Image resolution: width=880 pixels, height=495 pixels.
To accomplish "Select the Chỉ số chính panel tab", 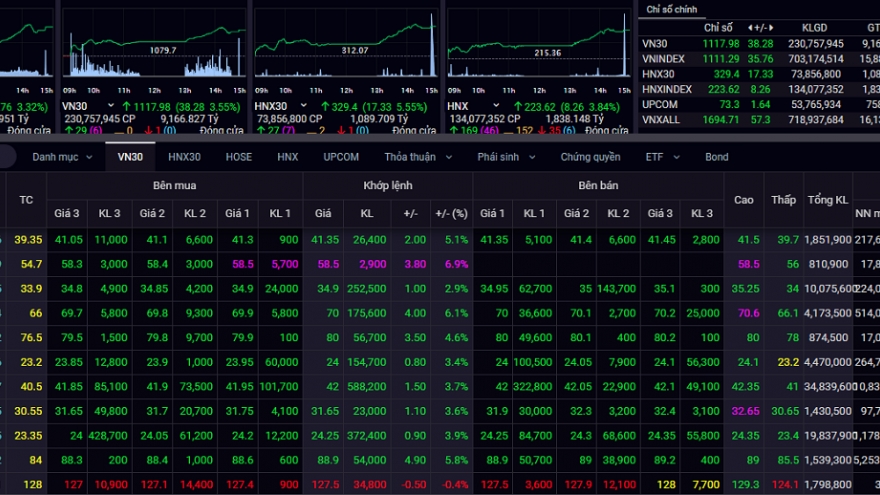I will [673, 9].
